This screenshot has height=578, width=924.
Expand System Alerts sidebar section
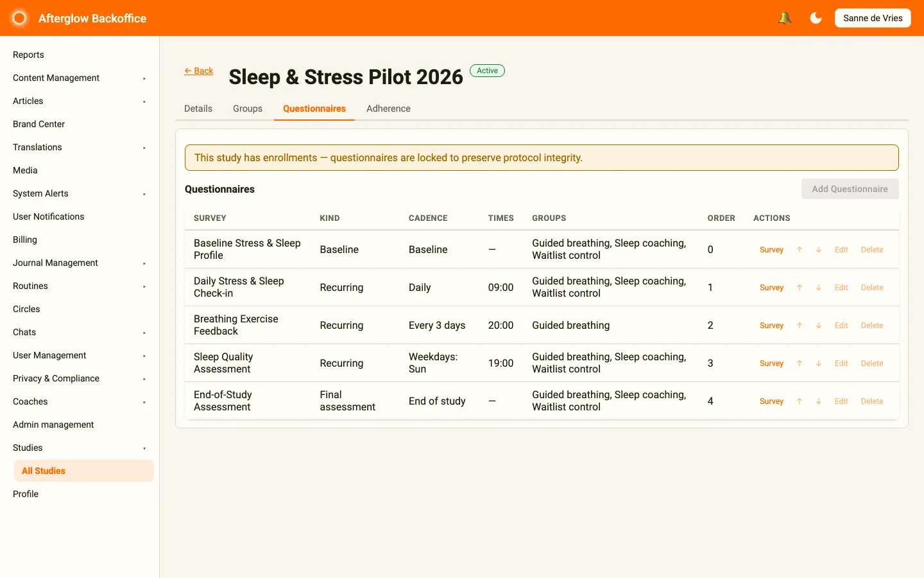[80, 194]
